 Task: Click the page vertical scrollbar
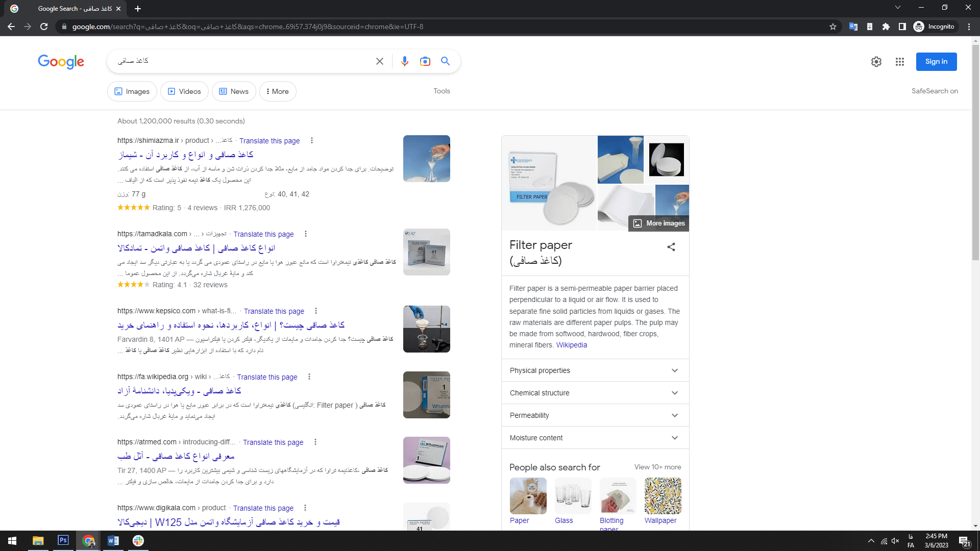[975, 153]
